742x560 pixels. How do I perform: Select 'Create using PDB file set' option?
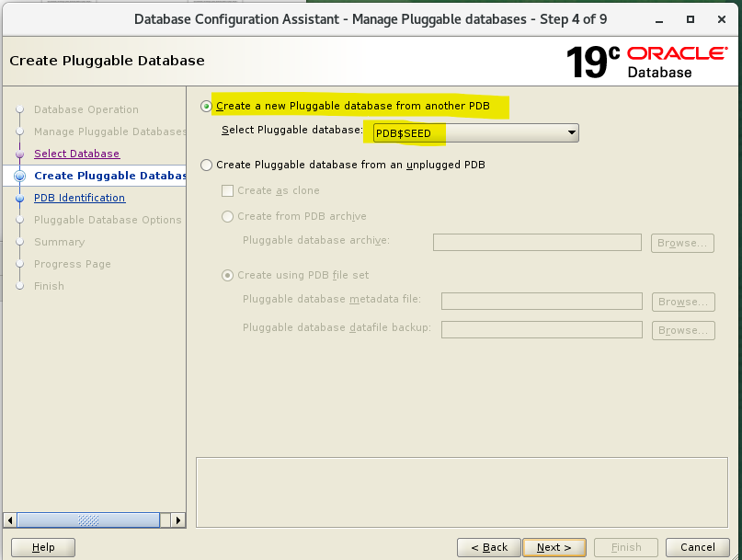[x=228, y=275]
